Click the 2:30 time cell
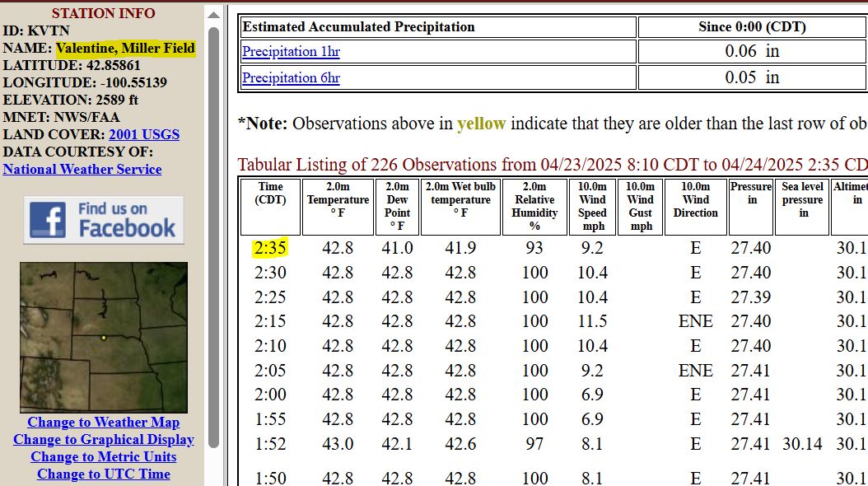Screen dimensions: 868x486 click(x=270, y=273)
